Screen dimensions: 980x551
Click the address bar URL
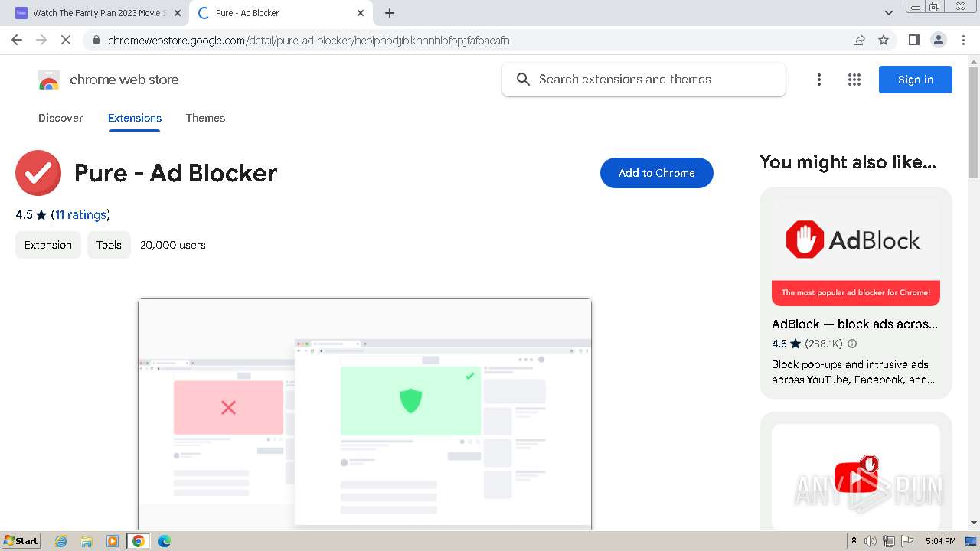pyautogui.click(x=309, y=40)
